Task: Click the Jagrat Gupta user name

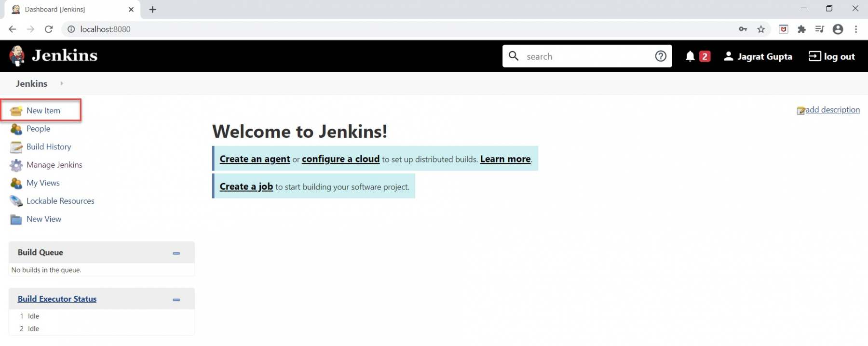Action: pos(765,56)
